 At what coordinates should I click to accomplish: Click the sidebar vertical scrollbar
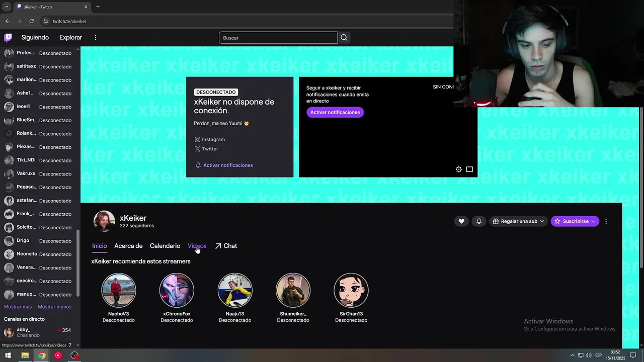pos(77,264)
